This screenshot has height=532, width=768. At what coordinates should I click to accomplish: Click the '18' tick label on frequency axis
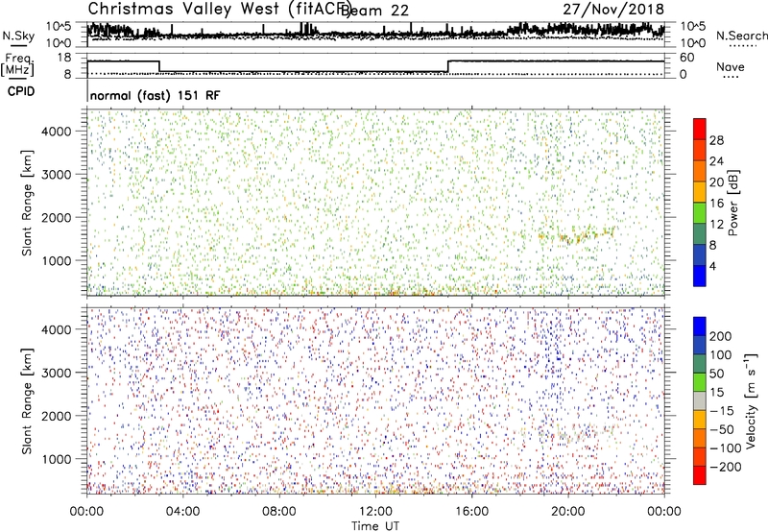(64, 58)
